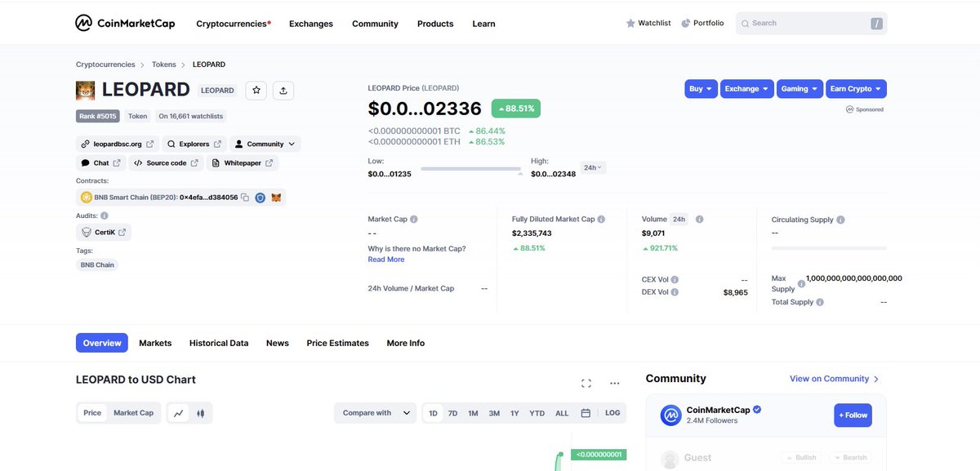Switch to the Historical Data tab
This screenshot has height=471, width=980.
tap(219, 343)
